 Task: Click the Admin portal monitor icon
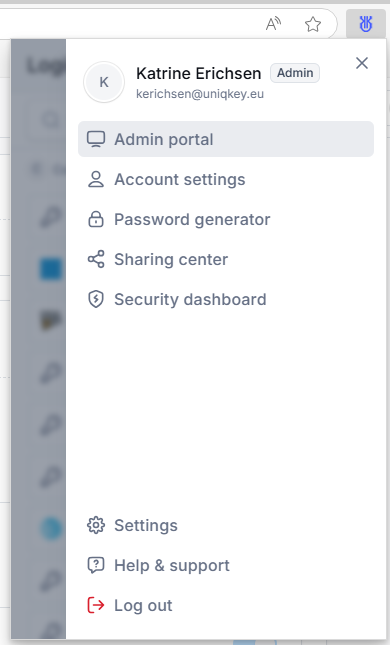point(96,139)
